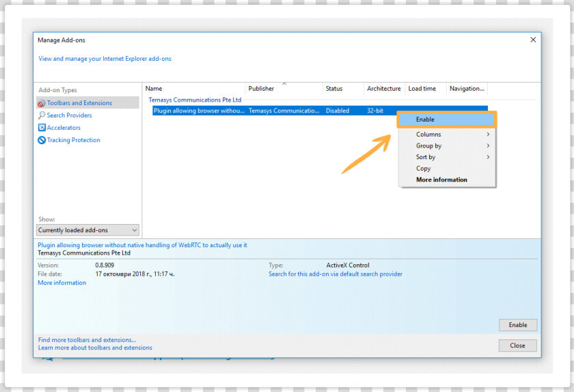Choose Copy in the context menu
Viewport: 574px width, 392px height.
click(447, 169)
